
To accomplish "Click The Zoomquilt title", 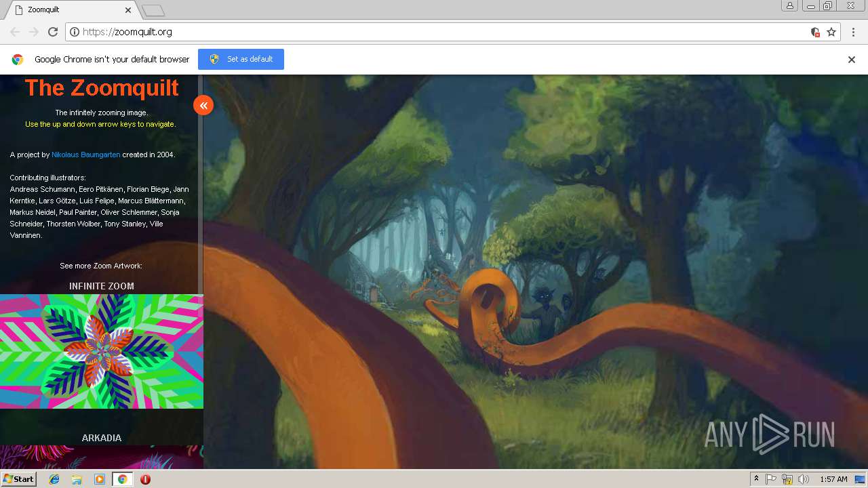I will [x=102, y=87].
